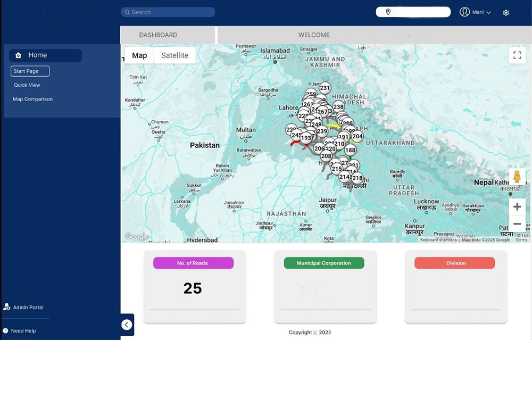Select map marker 239
Screen dimensions: 532x399
coord(322,131)
